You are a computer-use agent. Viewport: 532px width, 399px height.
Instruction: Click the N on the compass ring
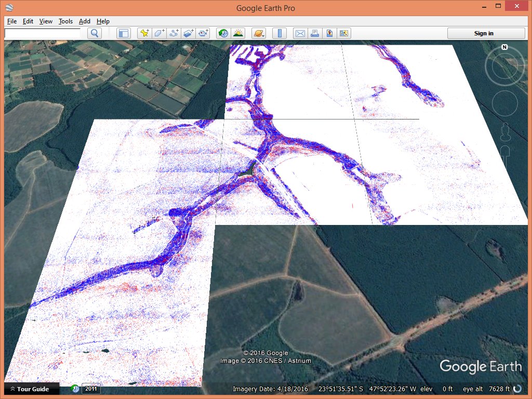[504, 47]
